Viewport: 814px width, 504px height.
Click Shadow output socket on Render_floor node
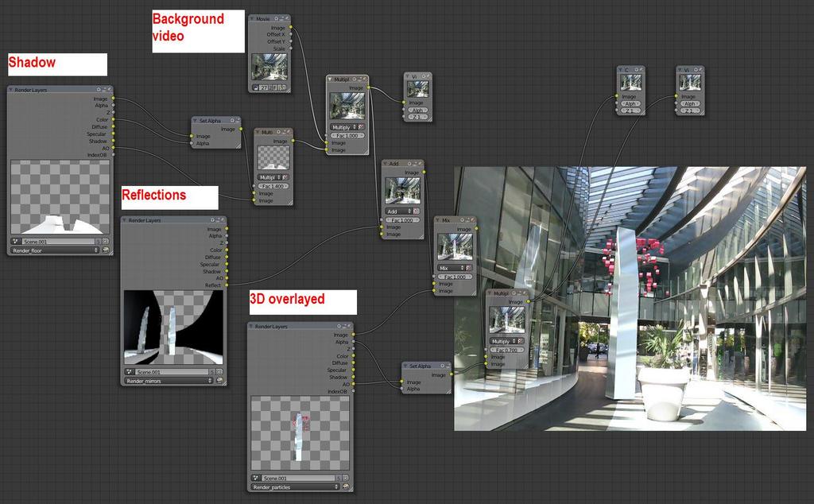113,141
